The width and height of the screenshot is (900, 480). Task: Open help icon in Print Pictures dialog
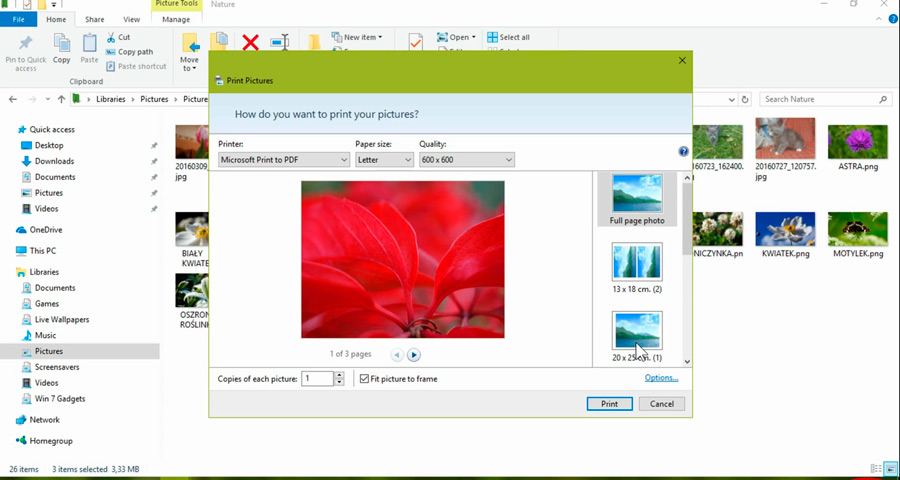click(x=683, y=152)
